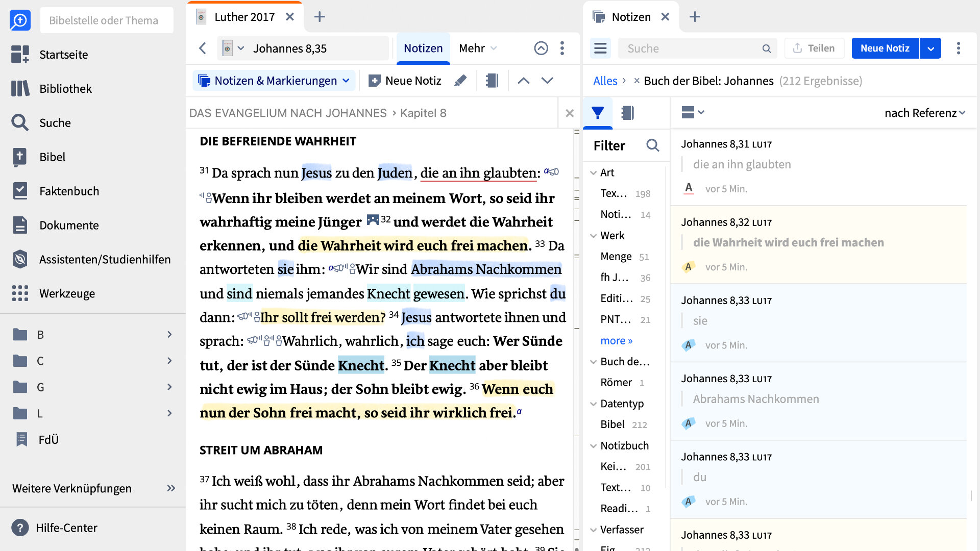
Task: Open note Johannes 8,31 die an ihn glaubten
Action: tap(819, 167)
